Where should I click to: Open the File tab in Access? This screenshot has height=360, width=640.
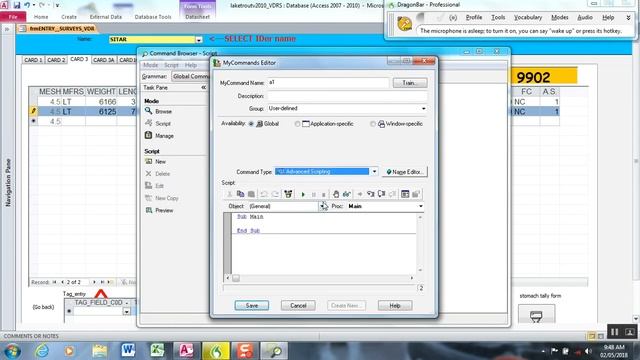tap(13, 17)
